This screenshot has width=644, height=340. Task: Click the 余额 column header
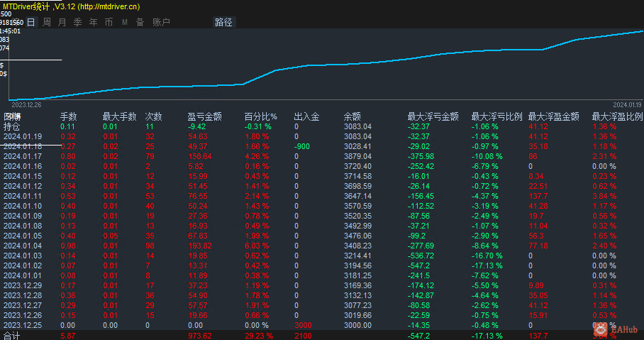pos(352,116)
